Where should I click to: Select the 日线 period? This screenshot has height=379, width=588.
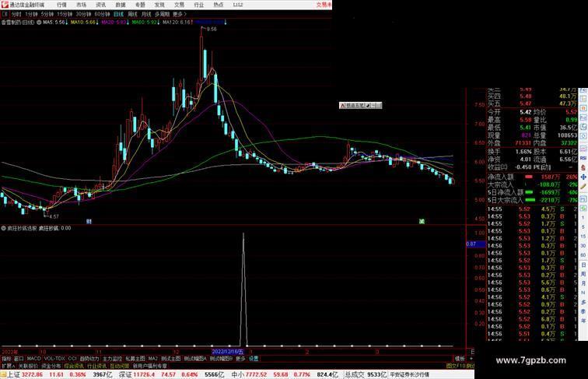pos(118,14)
